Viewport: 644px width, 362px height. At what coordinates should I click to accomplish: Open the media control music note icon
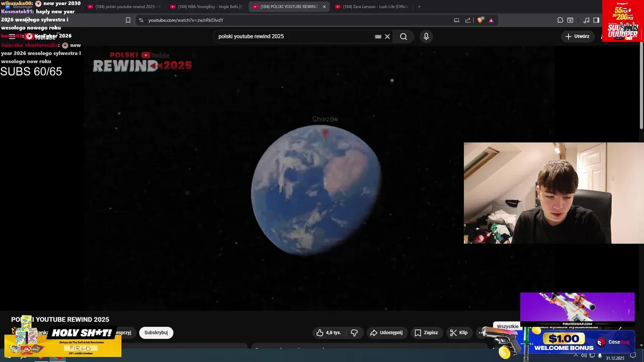pos(586,20)
